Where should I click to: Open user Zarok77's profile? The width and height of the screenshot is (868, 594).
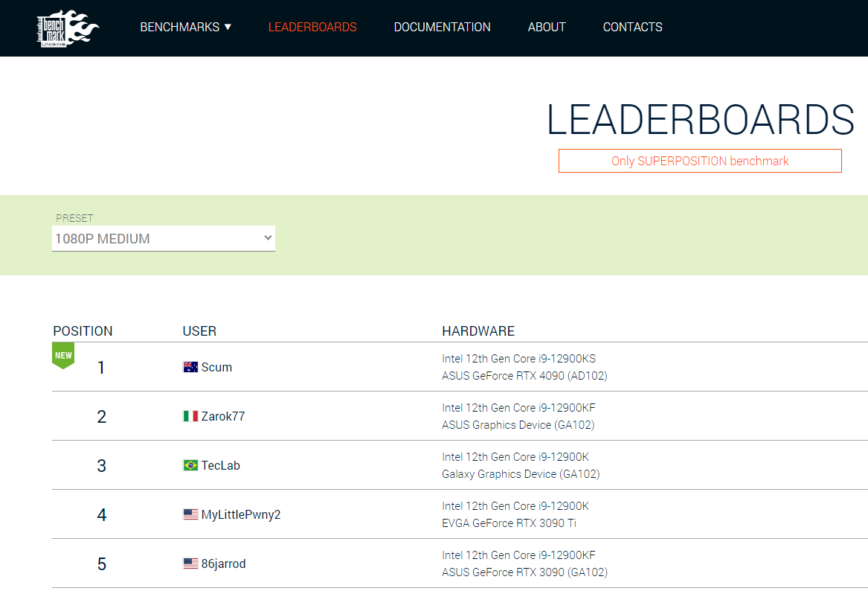tap(223, 417)
